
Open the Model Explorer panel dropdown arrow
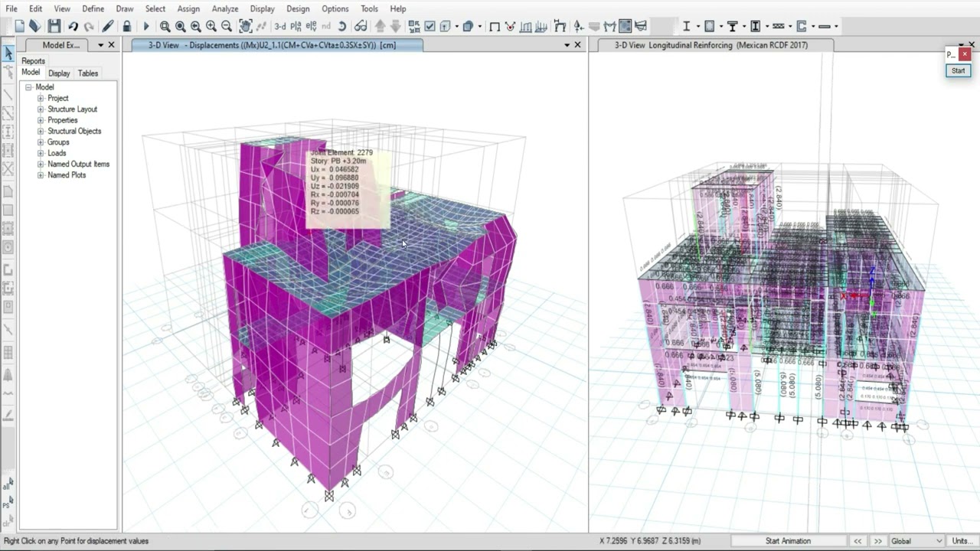coord(100,45)
